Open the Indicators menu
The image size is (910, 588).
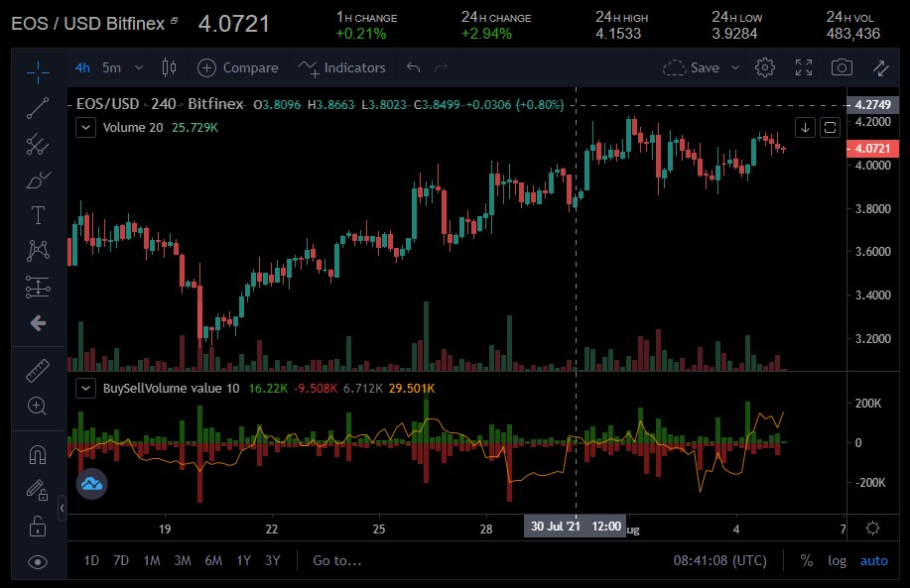[341, 67]
